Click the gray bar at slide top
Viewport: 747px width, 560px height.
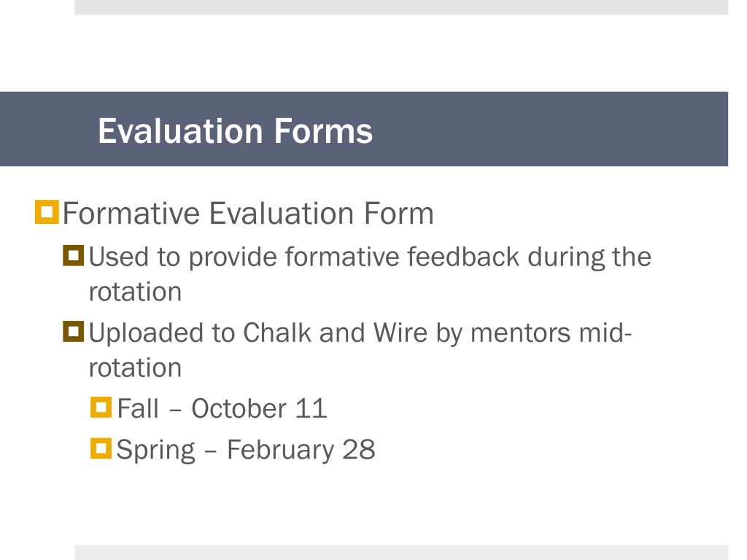pyautogui.click(x=401, y=7)
